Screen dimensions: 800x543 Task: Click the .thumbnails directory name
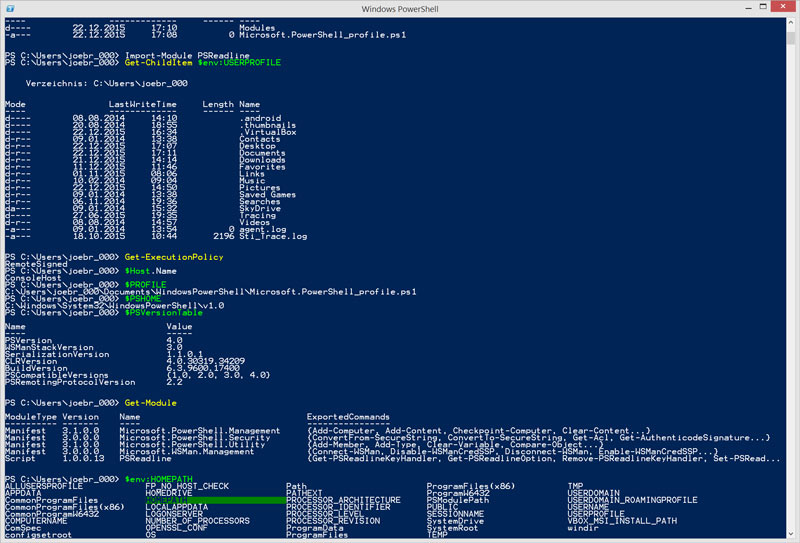coord(268,126)
